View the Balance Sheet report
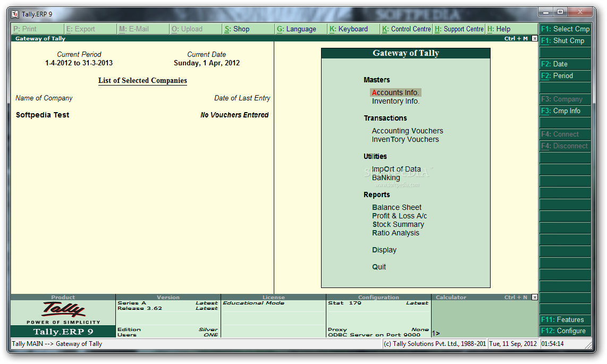The image size is (607, 364). 397,207
